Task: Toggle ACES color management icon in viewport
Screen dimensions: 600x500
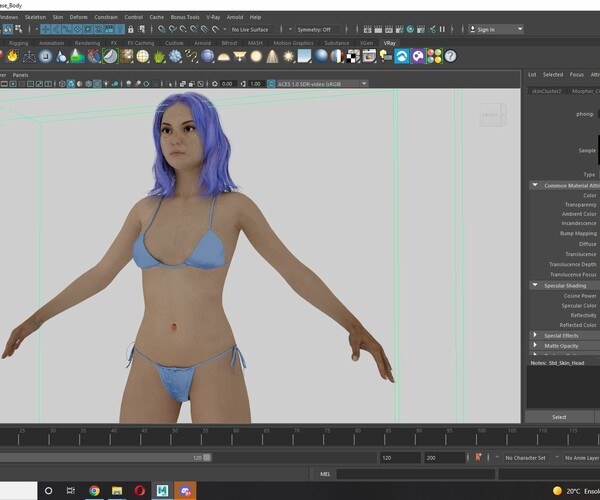Action: coord(271,84)
